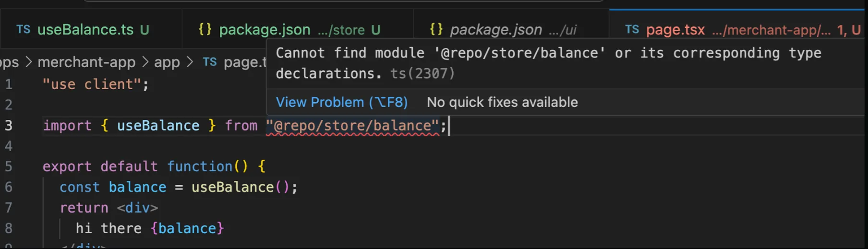This screenshot has width=868, height=249.
Task: Open the merchant-app breadcrumb folder
Action: pos(86,62)
